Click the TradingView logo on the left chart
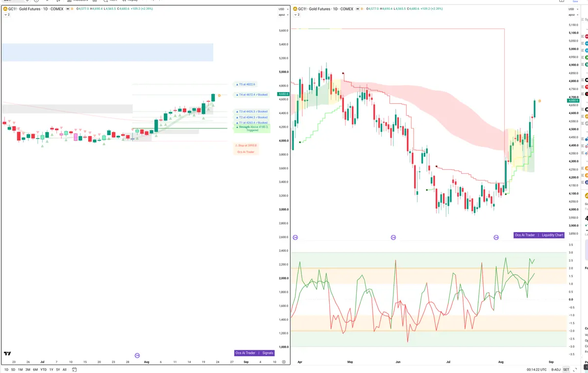Viewport: 588px width, 373px height. pos(7,353)
